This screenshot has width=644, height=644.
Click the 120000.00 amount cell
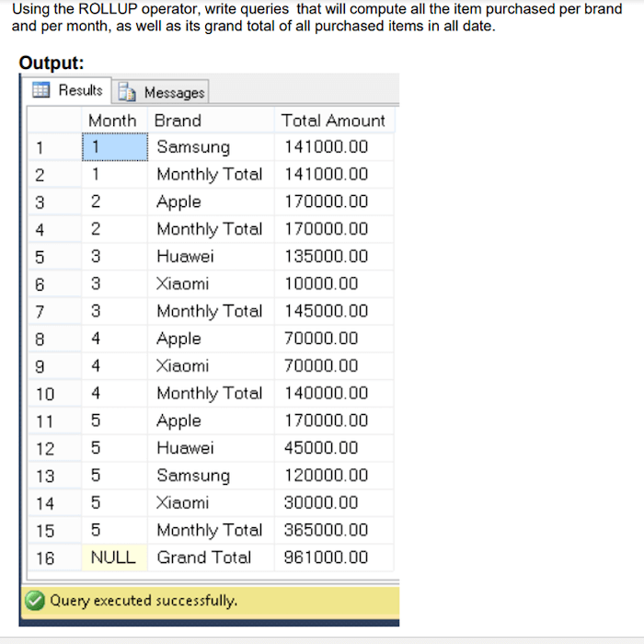click(334, 476)
